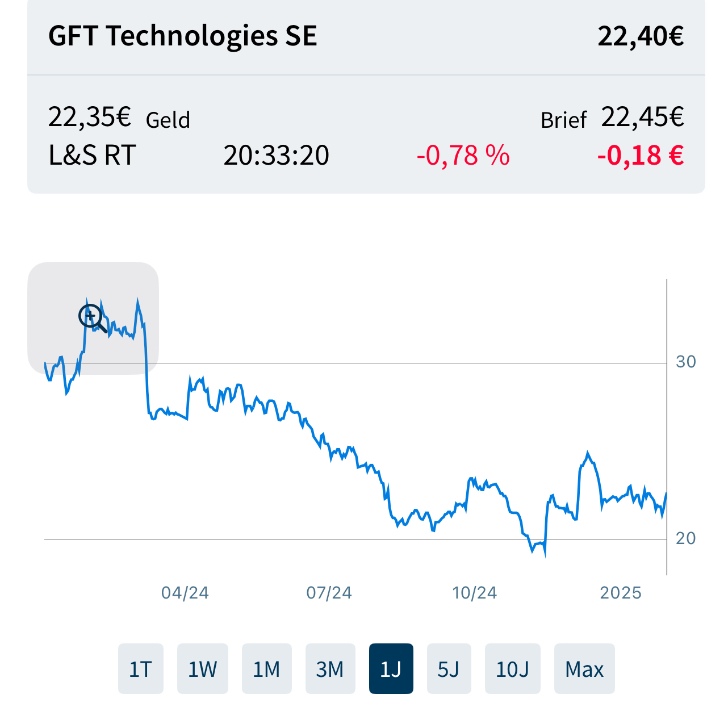This screenshot has width=728, height=728.
Task: Click the current price 22,40€
Action: tap(641, 36)
